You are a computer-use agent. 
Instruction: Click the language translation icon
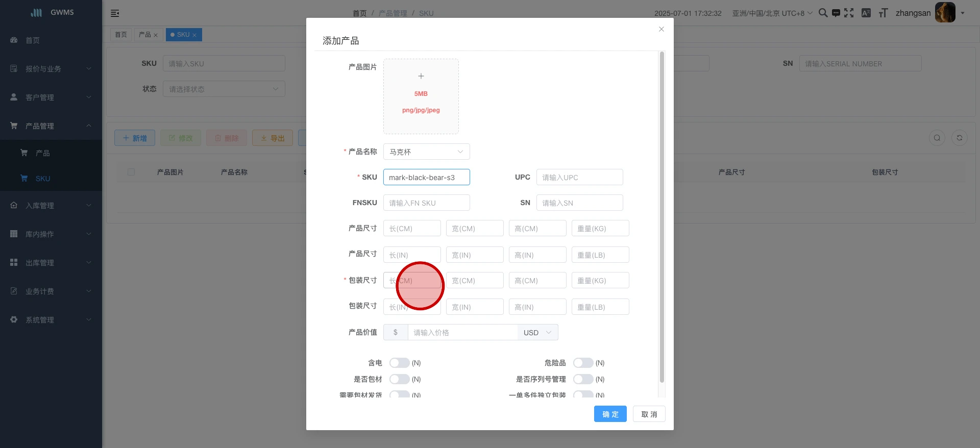point(866,13)
